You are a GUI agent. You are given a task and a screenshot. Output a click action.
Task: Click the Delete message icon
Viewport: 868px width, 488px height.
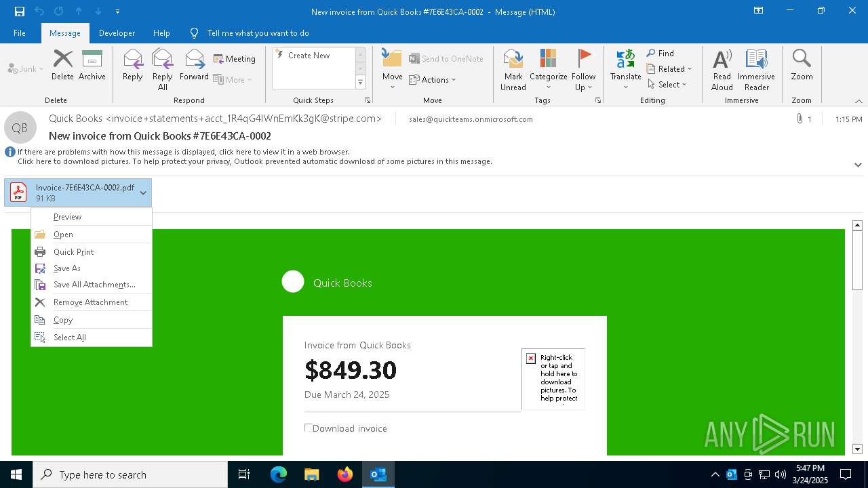62,65
